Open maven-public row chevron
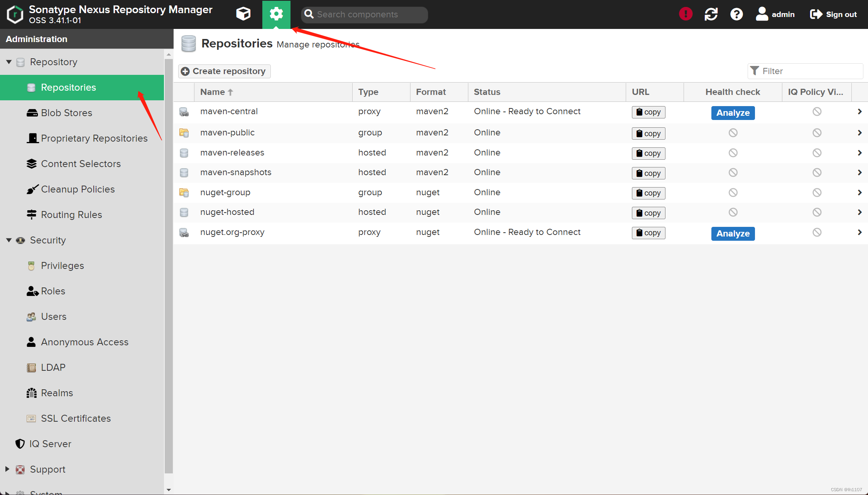Image resolution: width=868 pixels, height=495 pixels. click(860, 133)
